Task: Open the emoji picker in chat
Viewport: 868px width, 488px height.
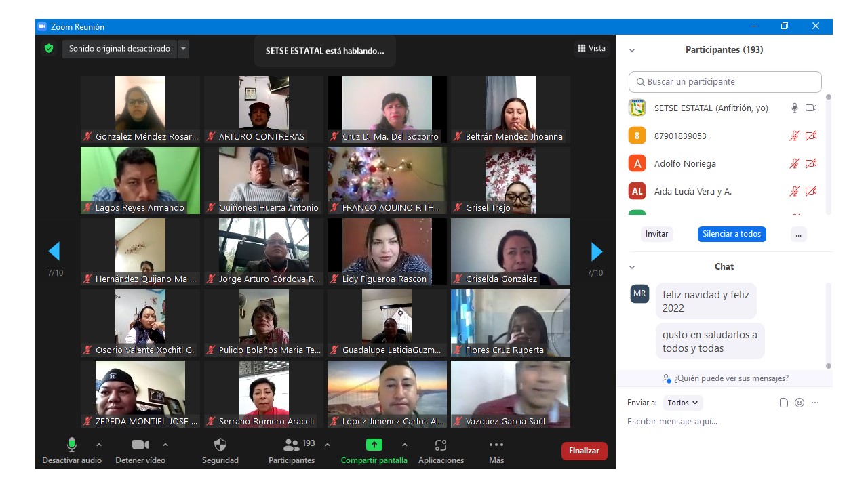Action: click(x=800, y=403)
